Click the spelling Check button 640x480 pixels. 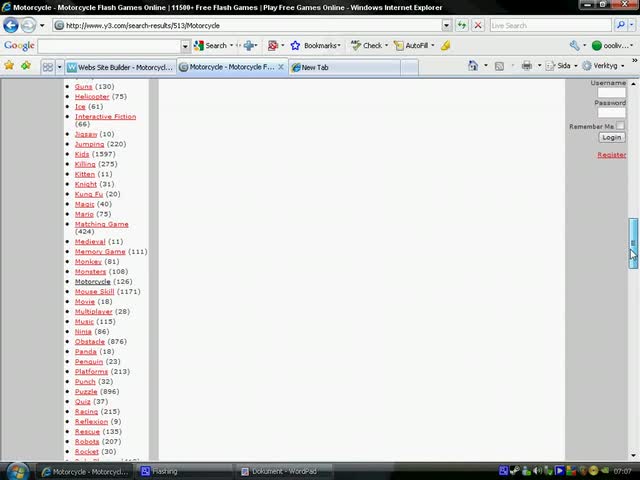(367, 46)
